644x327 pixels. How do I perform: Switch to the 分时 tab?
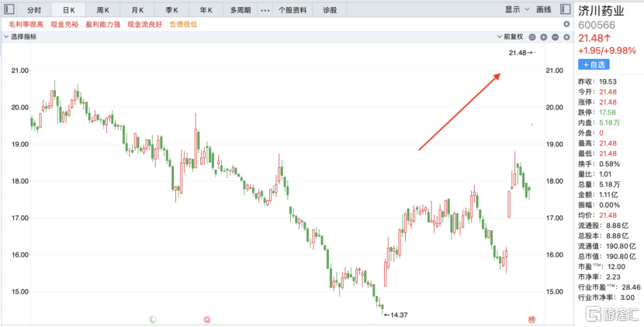(34, 10)
